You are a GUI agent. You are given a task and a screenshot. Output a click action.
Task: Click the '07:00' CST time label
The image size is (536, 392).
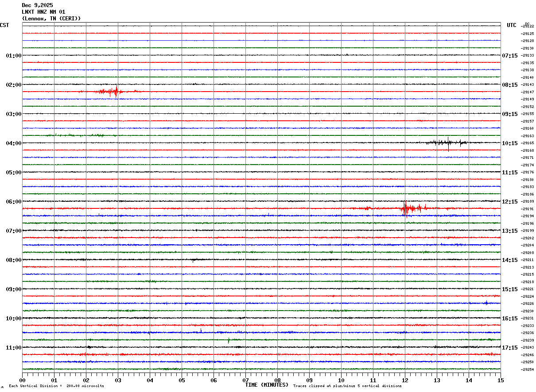(x=14, y=231)
